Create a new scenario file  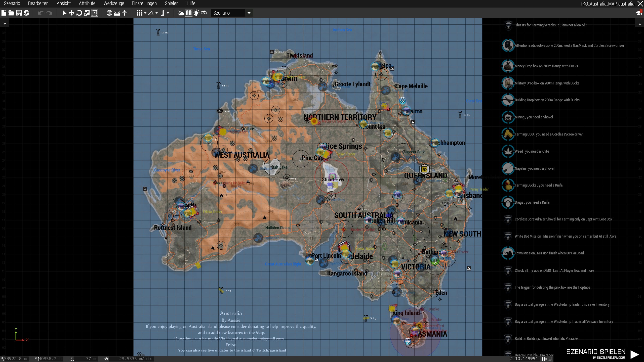(x=4, y=13)
